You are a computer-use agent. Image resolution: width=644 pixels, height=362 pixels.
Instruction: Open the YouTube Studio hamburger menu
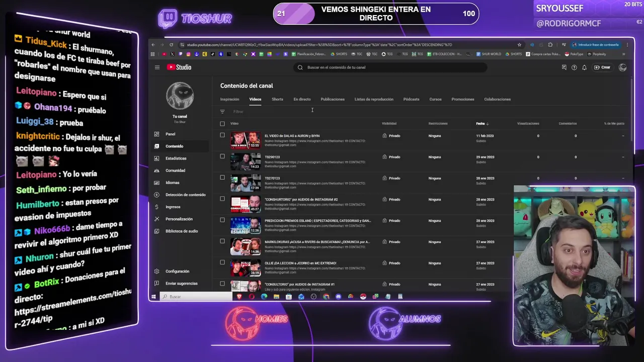coord(157,67)
